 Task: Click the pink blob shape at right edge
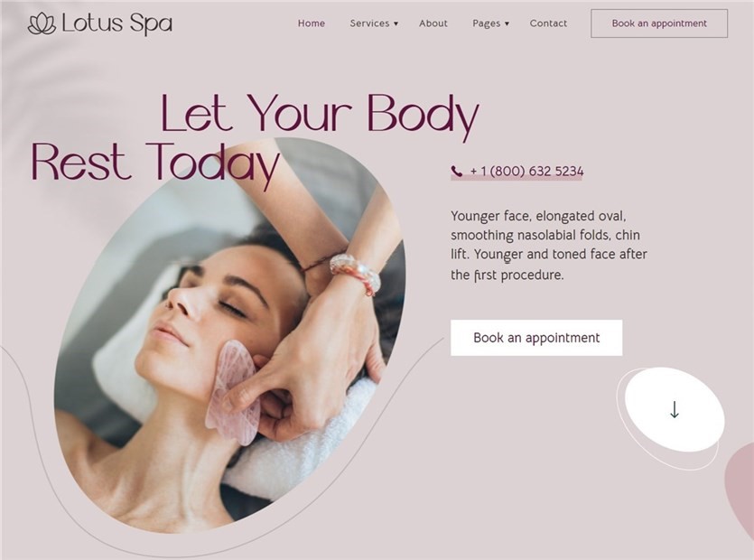click(740, 486)
